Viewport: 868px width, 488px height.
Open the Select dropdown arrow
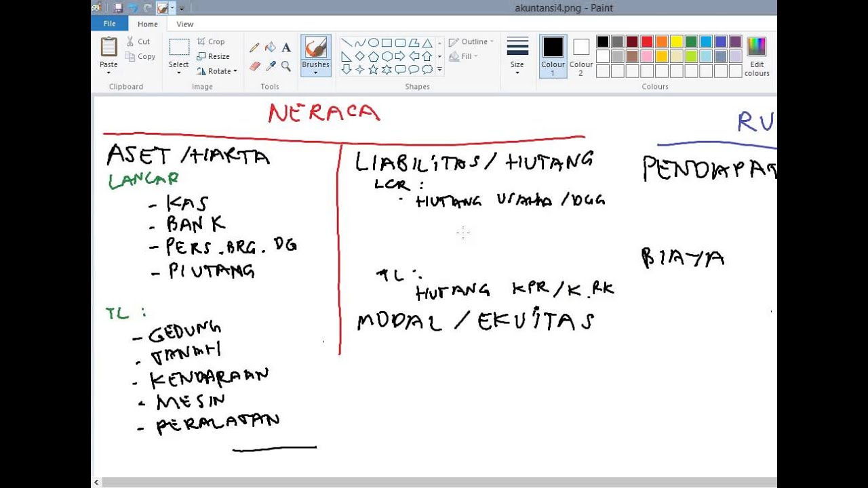[x=179, y=73]
